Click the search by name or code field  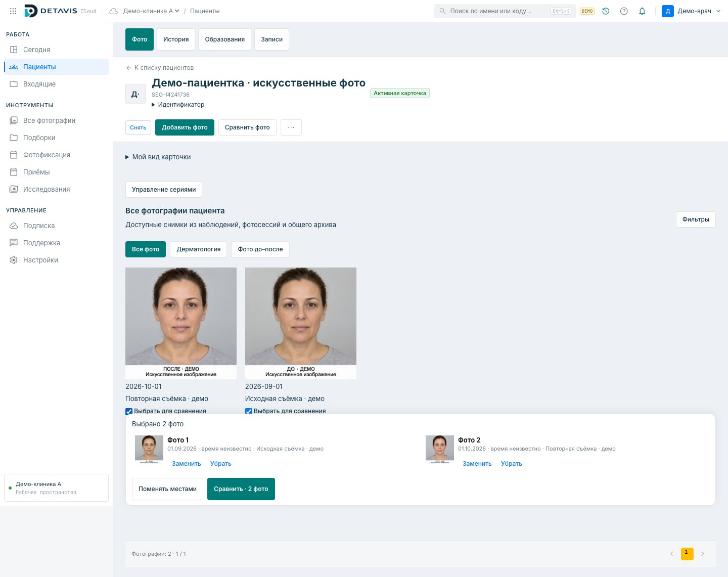pyautogui.click(x=505, y=11)
